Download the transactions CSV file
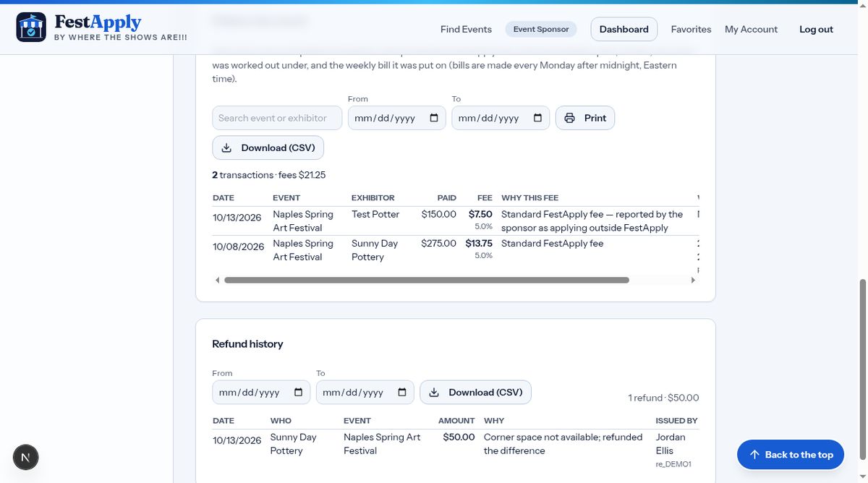The image size is (868, 483). click(268, 148)
